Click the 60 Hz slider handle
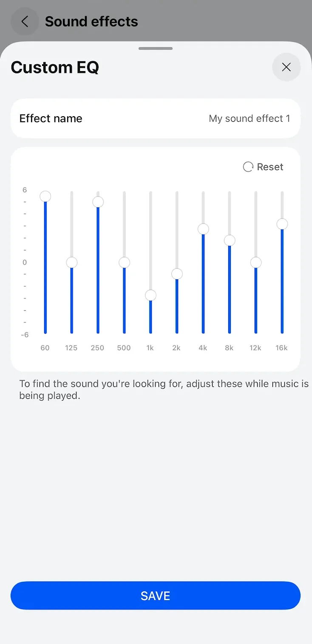The image size is (312, 644). 45,196
